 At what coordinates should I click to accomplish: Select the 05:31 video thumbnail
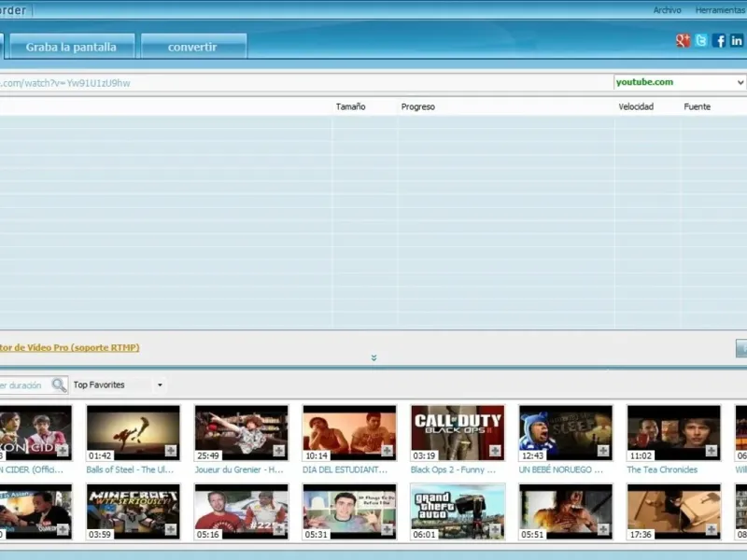[349, 511]
